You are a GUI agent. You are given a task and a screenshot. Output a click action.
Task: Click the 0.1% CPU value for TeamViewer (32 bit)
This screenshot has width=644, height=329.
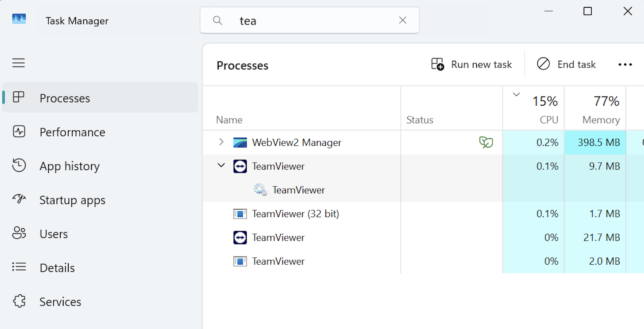pos(547,213)
